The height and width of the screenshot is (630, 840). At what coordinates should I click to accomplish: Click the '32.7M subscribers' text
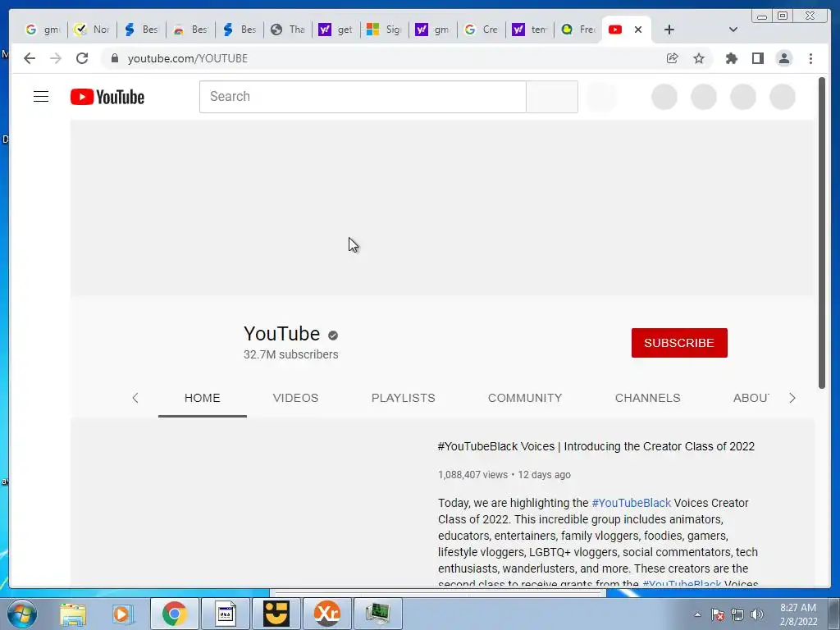pyautogui.click(x=291, y=354)
